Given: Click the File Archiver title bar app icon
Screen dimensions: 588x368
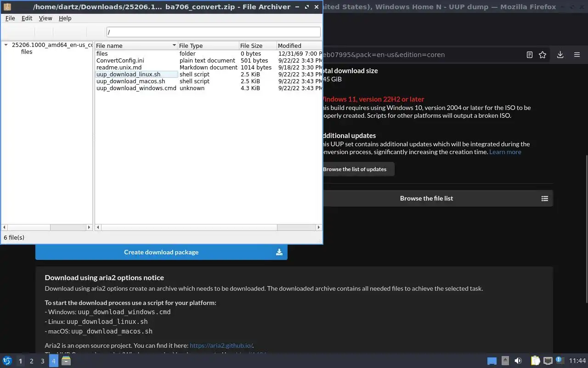Looking at the screenshot, I should (7, 7).
